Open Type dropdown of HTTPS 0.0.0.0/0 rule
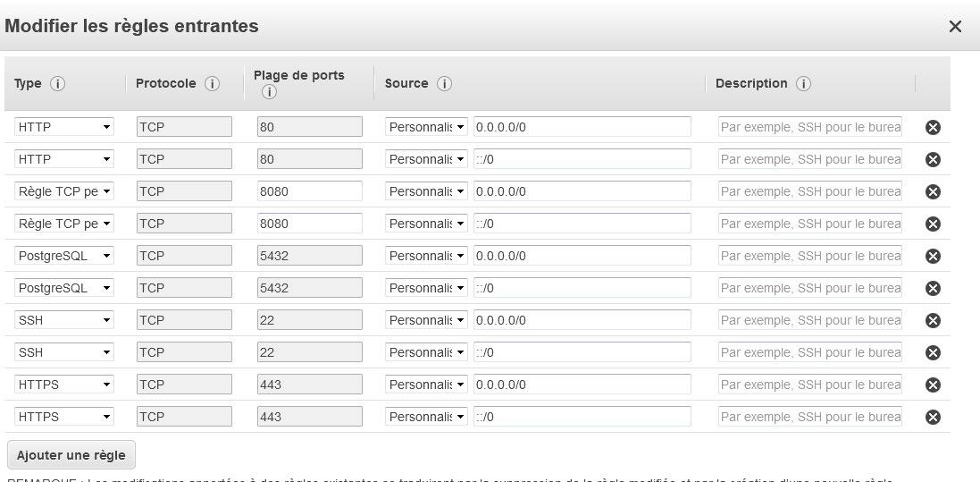The height and width of the screenshot is (482, 980). 64,385
